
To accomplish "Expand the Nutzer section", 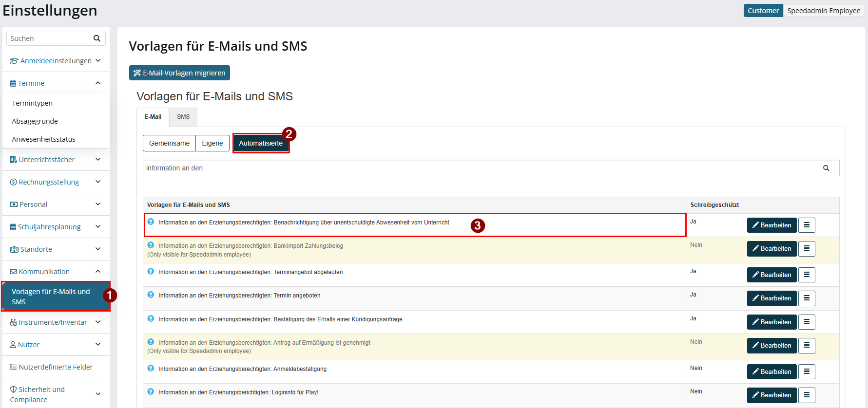I will point(56,345).
